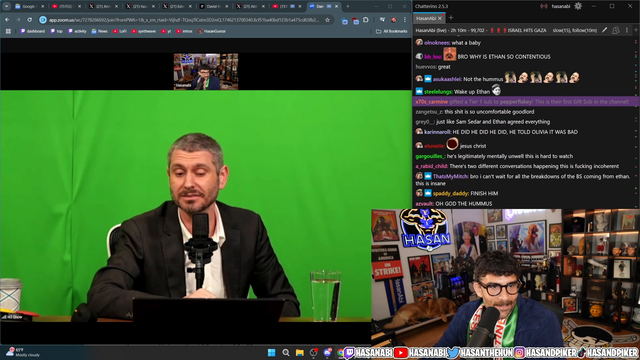This screenshot has height=360, width=640.
Task: Open Windows taskbar search
Action: [286, 353]
